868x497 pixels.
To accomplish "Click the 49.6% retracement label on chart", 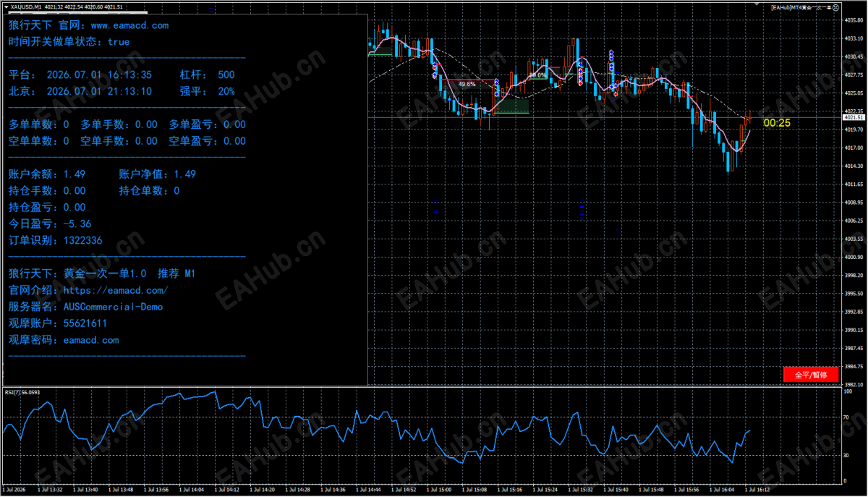I will (467, 84).
